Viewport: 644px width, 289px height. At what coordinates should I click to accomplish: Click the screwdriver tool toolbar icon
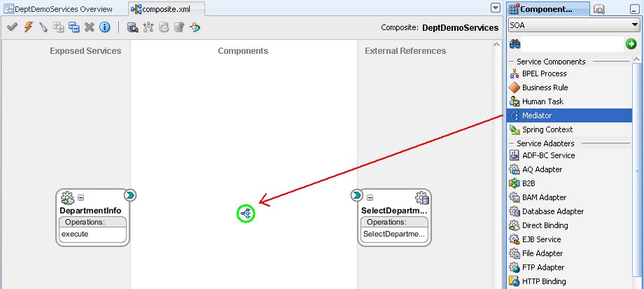pyautogui.click(x=43, y=27)
